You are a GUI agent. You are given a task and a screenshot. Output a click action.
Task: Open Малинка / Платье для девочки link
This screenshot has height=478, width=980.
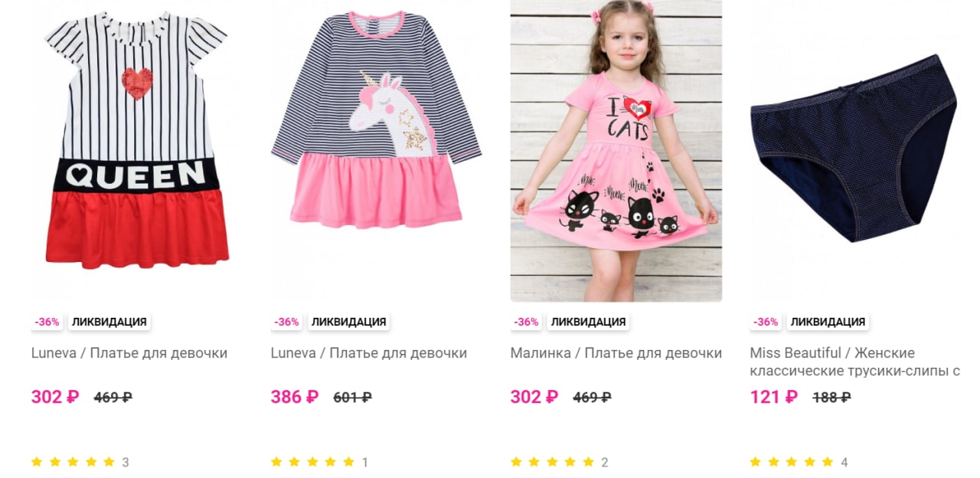click(616, 353)
